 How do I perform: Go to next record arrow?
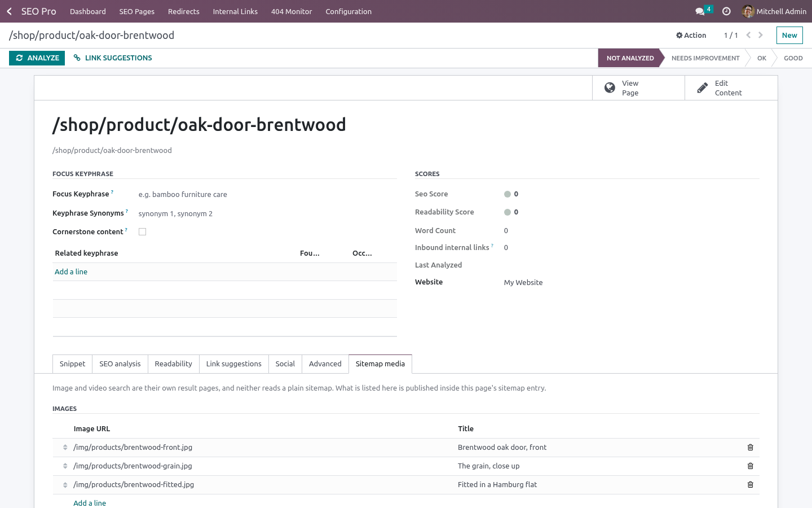point(761,35)
